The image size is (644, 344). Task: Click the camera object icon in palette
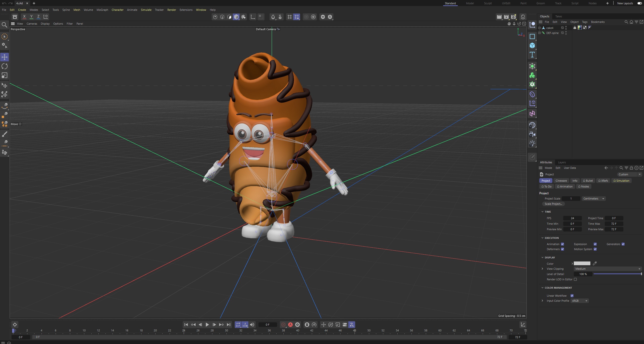point(532,135)
